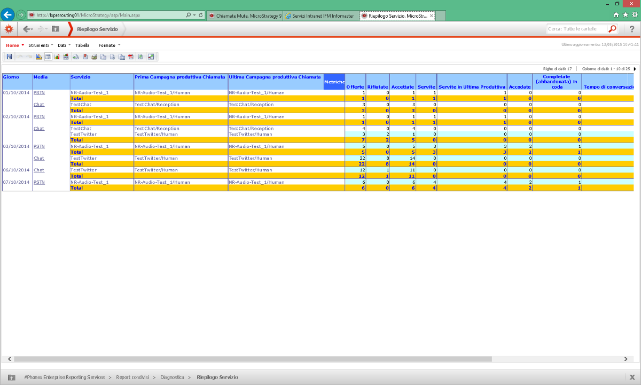Open the browser Home icon
Screen dimensions: 641x385
[x=616, y=15]
